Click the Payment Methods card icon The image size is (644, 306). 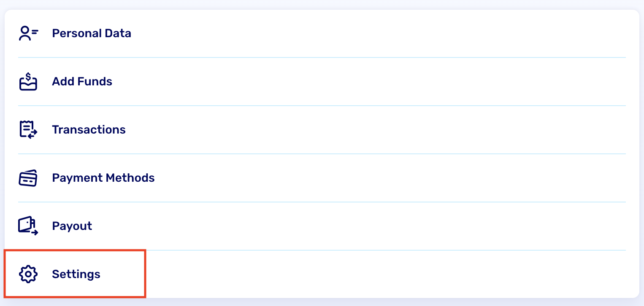(x=28, y=178)
